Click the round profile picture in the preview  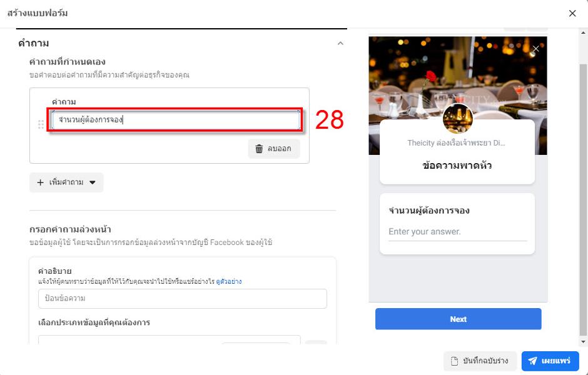[458, 119]
